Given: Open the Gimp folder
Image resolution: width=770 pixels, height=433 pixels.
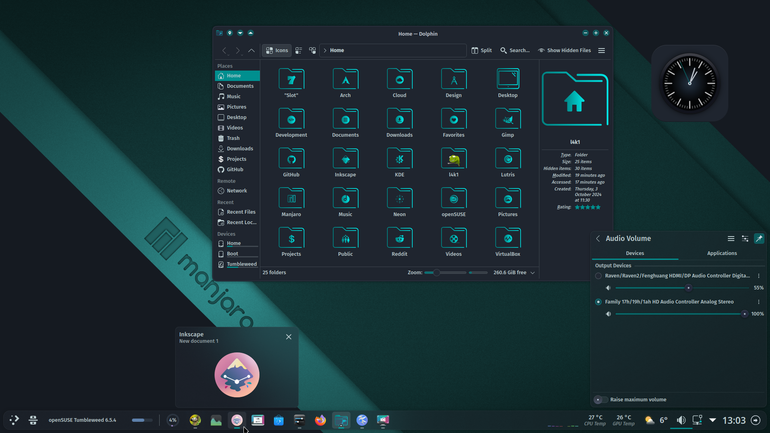Looking at the screenshot, I should point(507,122).
